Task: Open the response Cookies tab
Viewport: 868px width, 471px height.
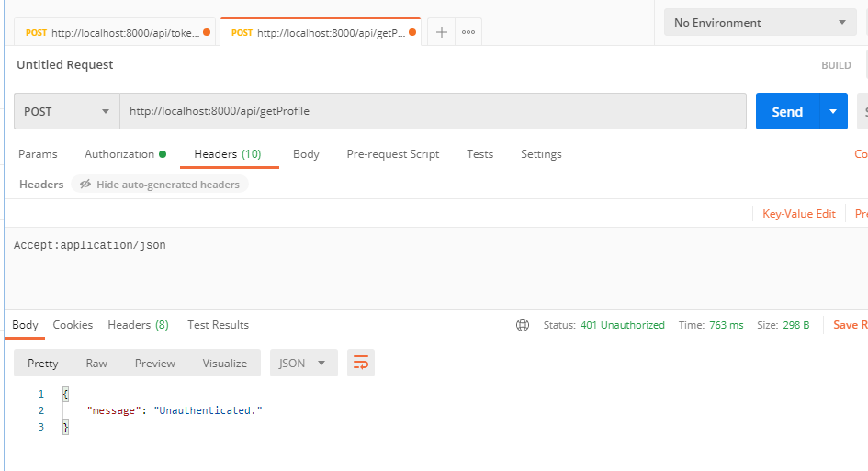Action: 73,325
